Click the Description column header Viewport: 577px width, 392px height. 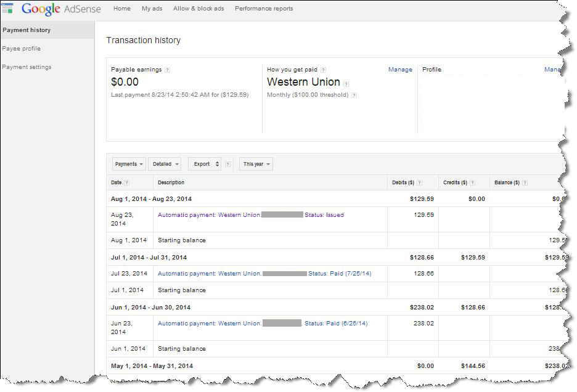tap(171, 182)
